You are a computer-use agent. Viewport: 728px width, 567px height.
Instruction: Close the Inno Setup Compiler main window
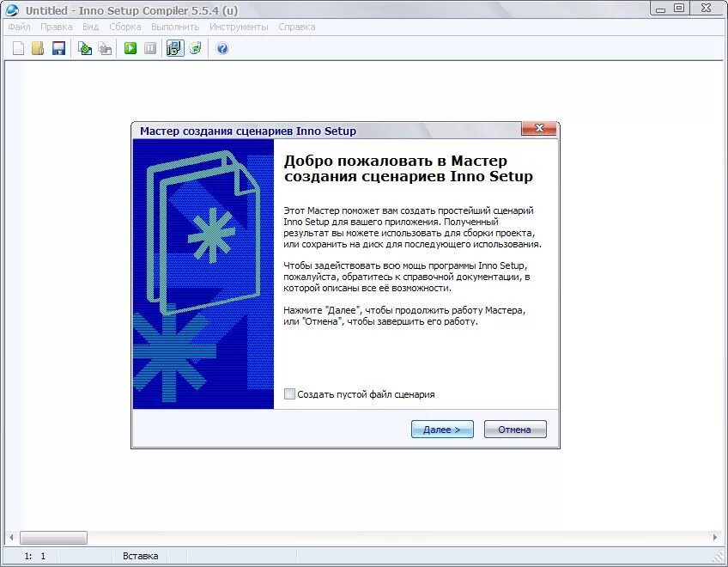pyautogui.click(x=707, y=8)
